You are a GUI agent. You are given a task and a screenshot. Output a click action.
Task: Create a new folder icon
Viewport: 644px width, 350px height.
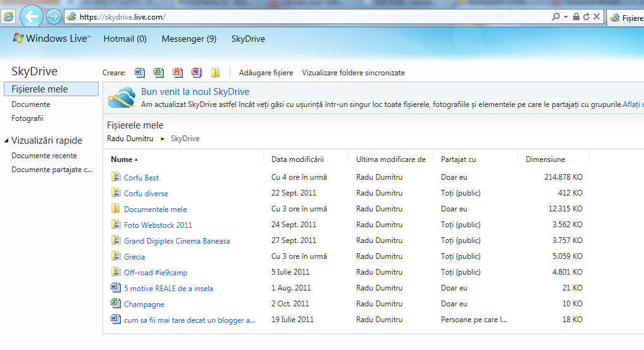(x=215, y=73)
